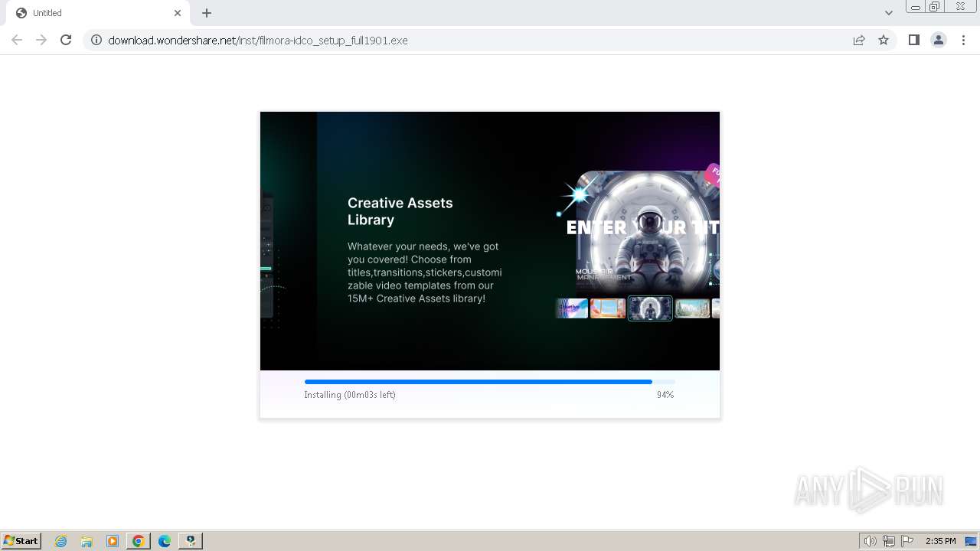
Task: Reload the current page
Action: click(66, 40)
